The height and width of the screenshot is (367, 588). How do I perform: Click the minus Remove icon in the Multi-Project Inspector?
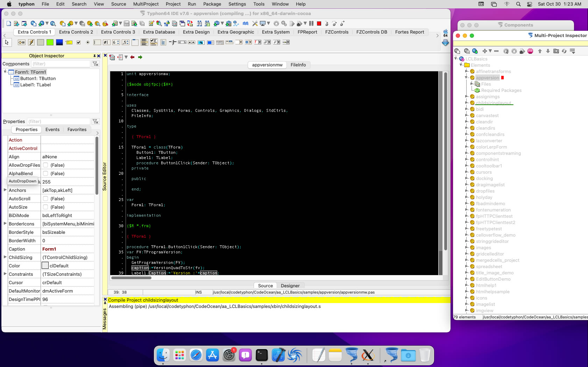496,51
